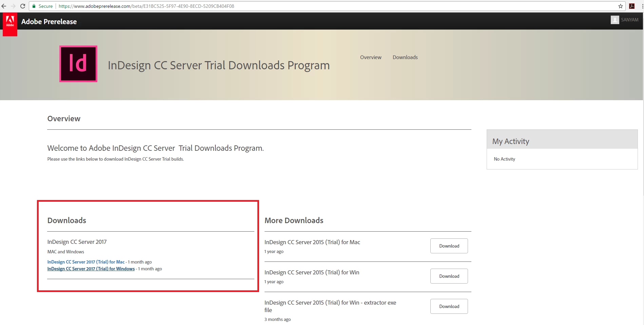Click the Secure label in address bar
The width and height of the screenshot is (644, 325).
(45, 6)
